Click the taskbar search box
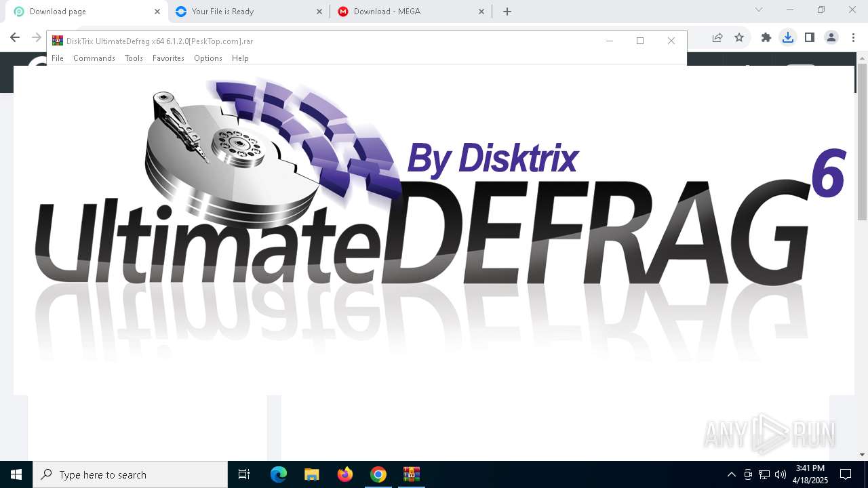Screen dimensions: 868x488 130,474
